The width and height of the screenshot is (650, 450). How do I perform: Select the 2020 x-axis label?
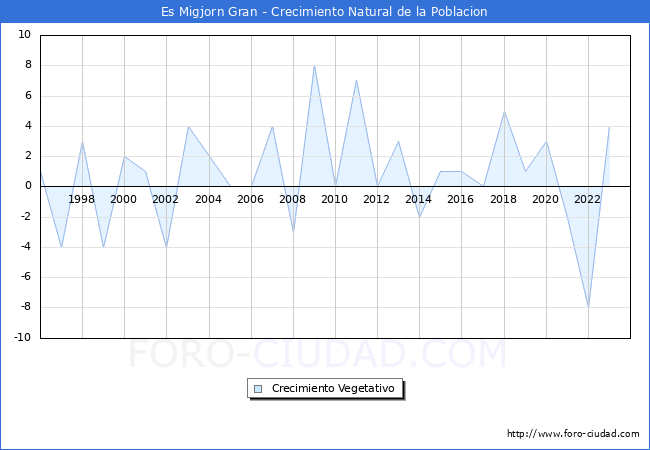coord(545,200)
